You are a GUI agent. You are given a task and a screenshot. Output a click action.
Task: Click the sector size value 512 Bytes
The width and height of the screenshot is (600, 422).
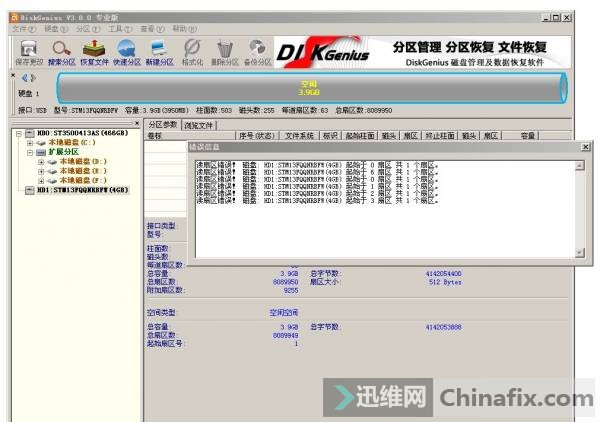[x=445, y=282]
